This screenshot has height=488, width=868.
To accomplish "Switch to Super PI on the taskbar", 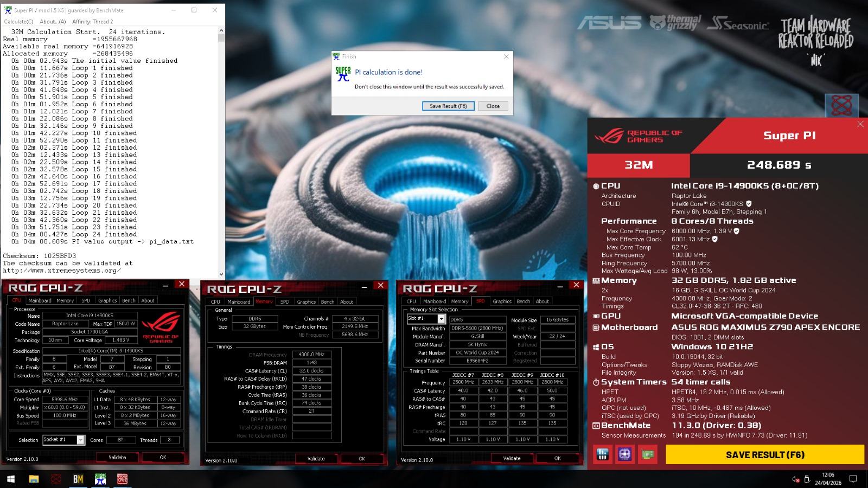I will [100, 479].
